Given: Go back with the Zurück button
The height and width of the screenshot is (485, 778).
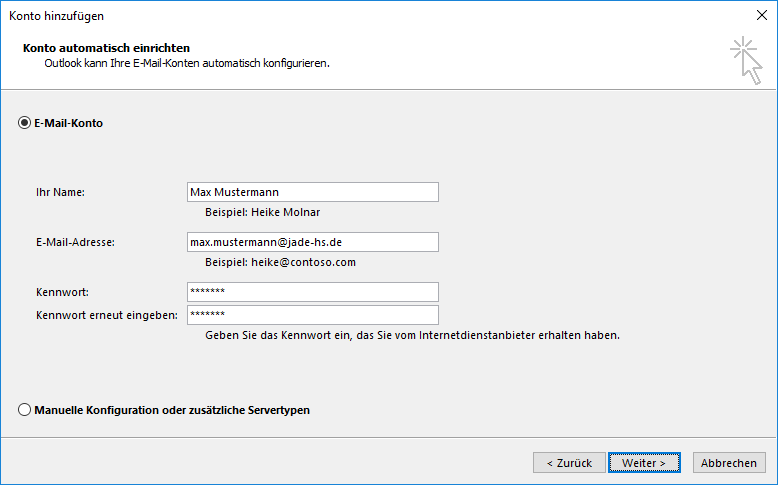Looking at the screenshot, I should pyautogui.click(x=569, y=463).
